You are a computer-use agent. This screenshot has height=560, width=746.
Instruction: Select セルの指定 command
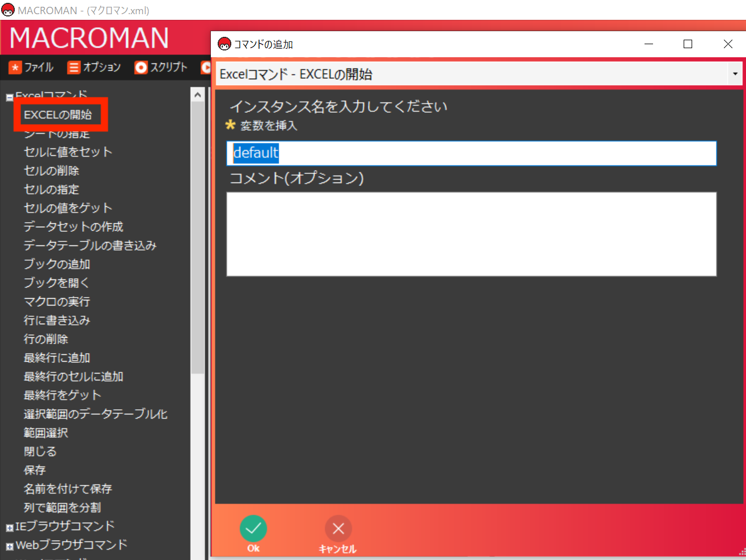pyautogui.click(x=52, y=189)
